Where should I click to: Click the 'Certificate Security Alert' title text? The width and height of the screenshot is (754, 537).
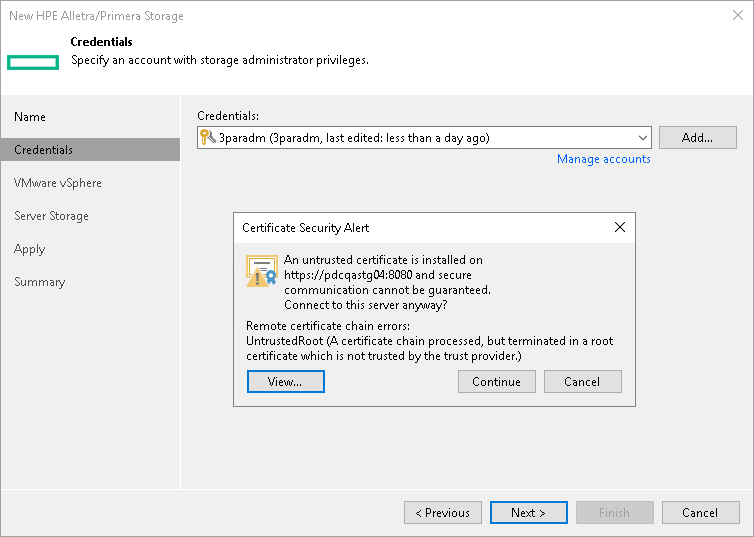tap(305, 228)
